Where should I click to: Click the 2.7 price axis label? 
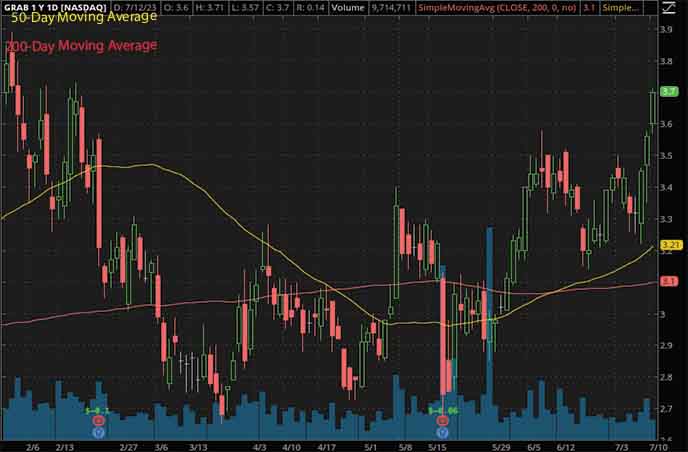(x=666, y=409)
